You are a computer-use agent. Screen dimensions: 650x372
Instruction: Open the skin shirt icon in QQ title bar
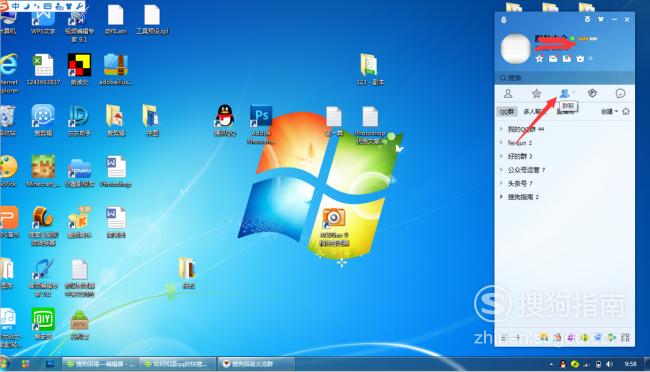coord(601,19)
